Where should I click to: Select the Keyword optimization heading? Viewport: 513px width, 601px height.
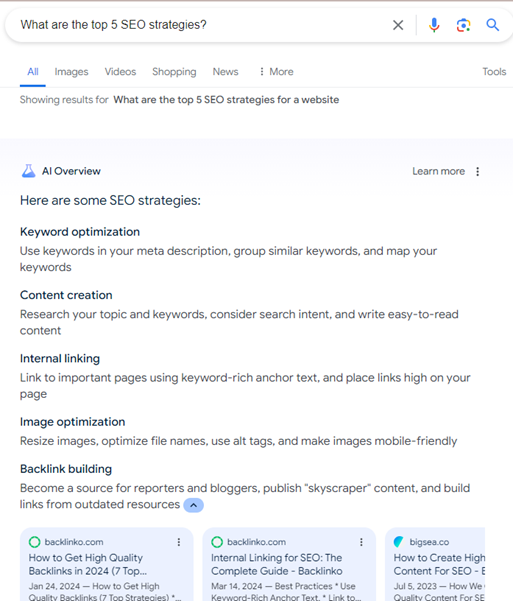[80, 232]
